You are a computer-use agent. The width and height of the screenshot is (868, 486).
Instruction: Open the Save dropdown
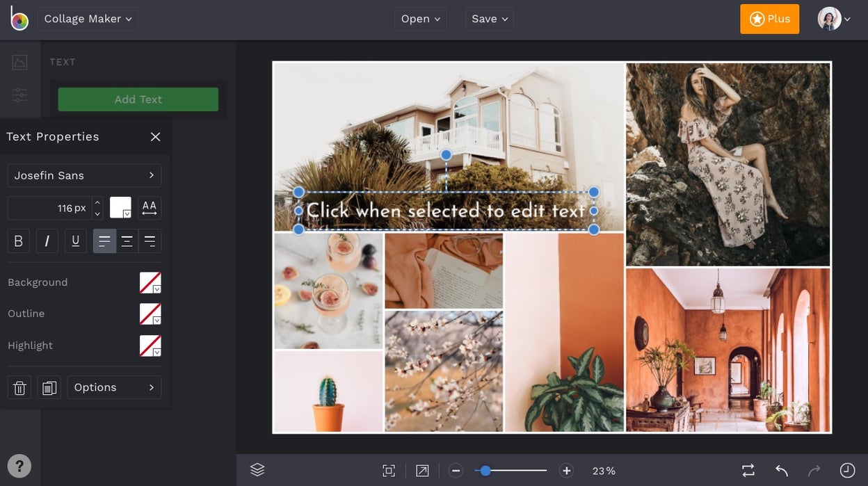489,19
